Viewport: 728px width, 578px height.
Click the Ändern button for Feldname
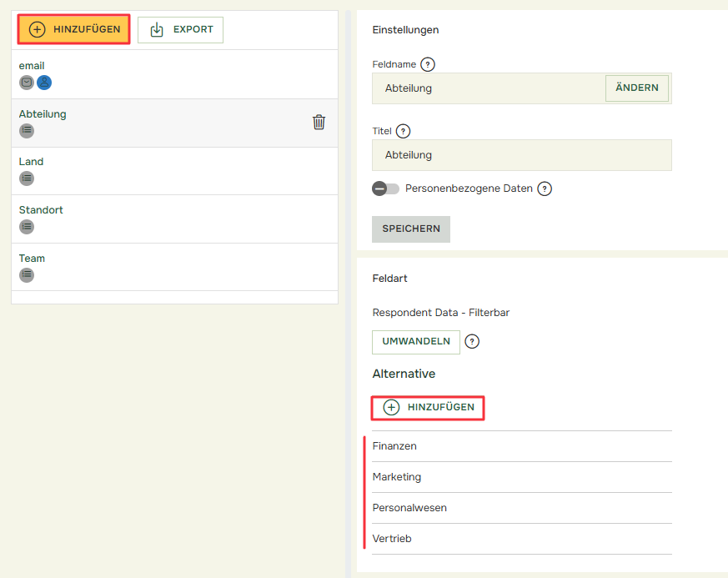pyautogui.click(x=637, y=88)
